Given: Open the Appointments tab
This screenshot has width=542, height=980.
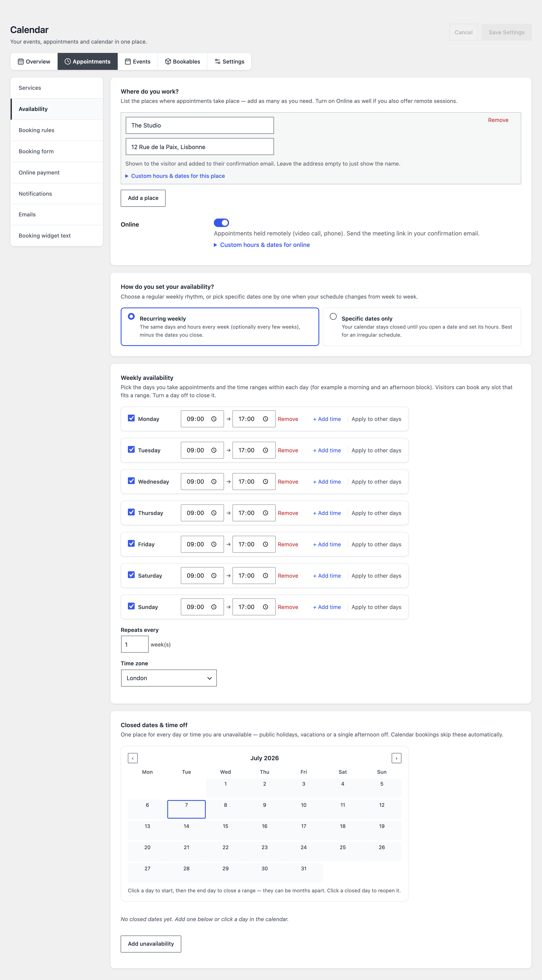Looking at the screenshot, I should tap(87, 62).
